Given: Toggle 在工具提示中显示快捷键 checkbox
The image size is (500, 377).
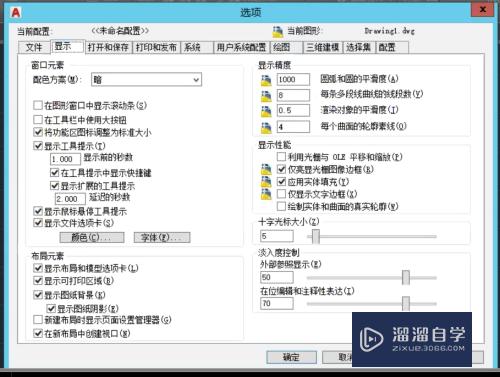Looking at the screenshot, I should [x=54, y=173].
